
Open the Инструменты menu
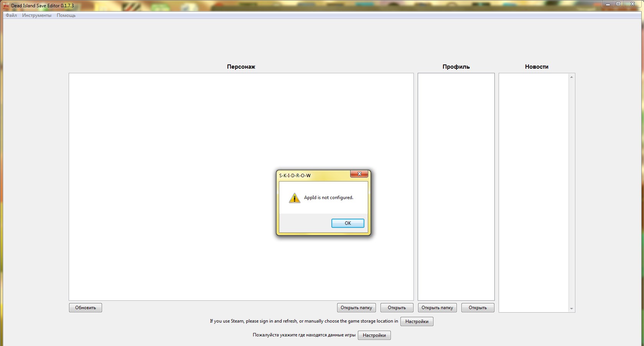37,15
